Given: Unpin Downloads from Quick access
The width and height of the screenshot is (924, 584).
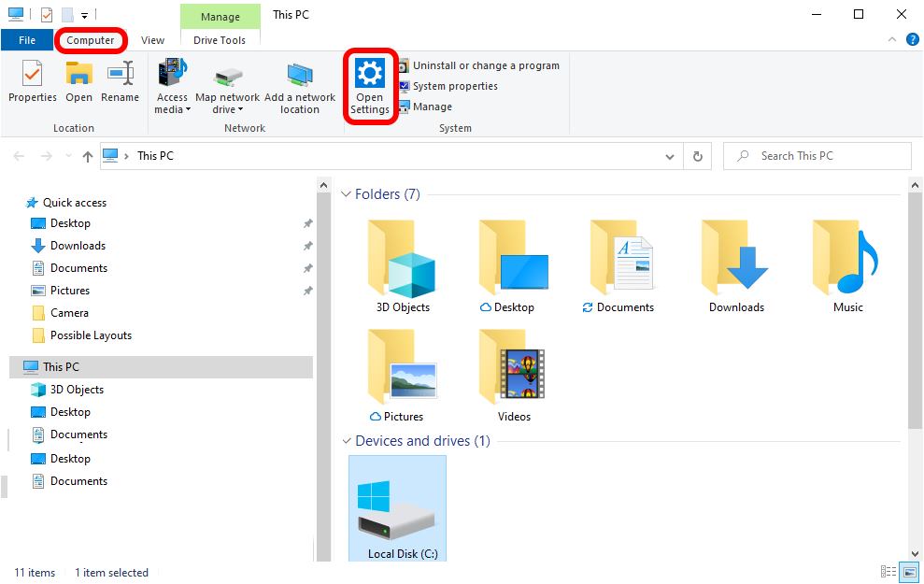Looking at the screenshot, I should click(307, 246).
